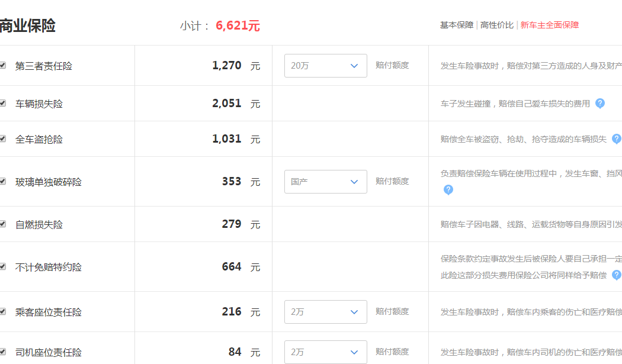Click the 2,051 price value
Image resolution: width=622 pixels, height=364 pixels.
click(x=226, y=104)
